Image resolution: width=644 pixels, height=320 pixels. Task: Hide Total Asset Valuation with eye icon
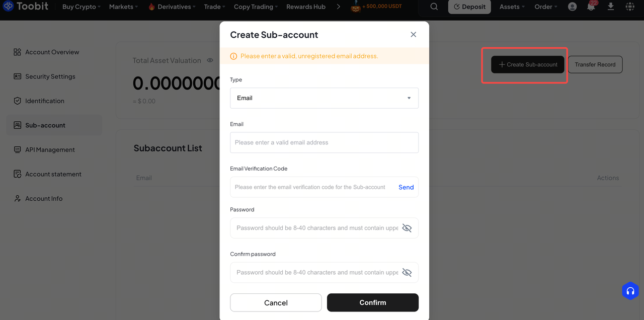210,60
